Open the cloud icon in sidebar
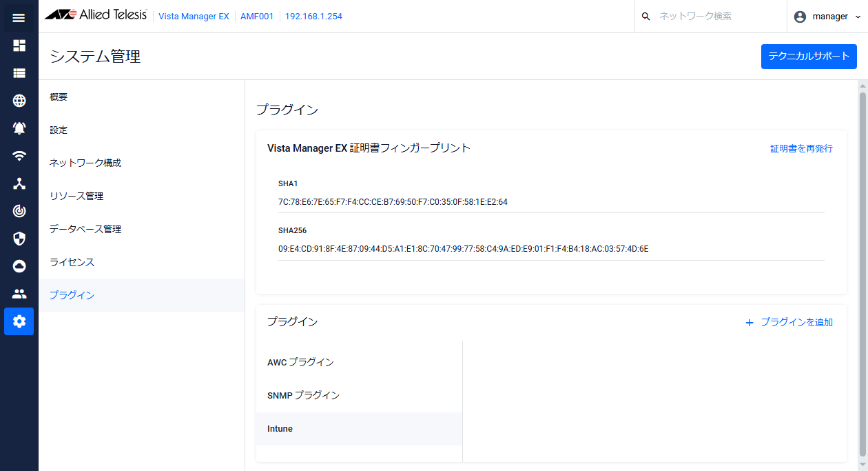Viewport: 868px width, 471px height. tap(19, 266)
